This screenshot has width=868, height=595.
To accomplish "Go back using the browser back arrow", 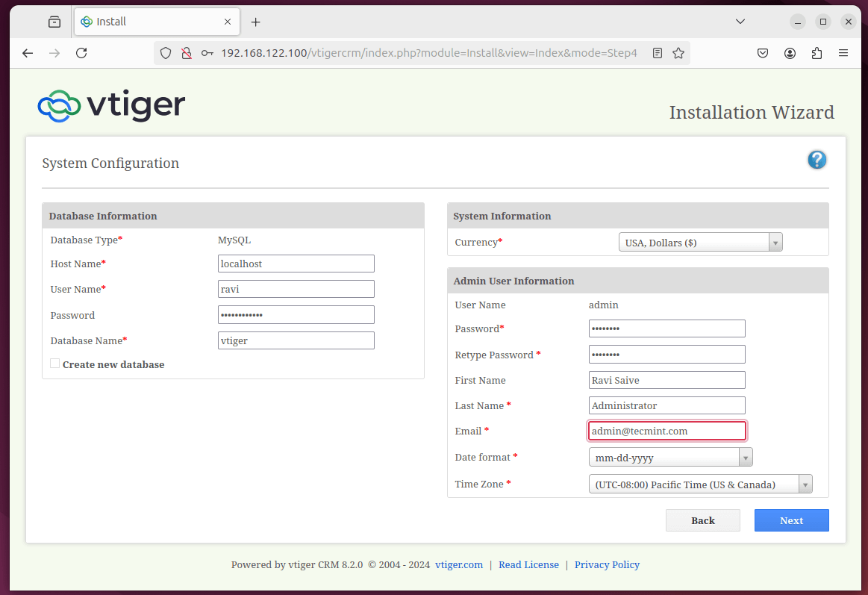I will click(28, 53).
